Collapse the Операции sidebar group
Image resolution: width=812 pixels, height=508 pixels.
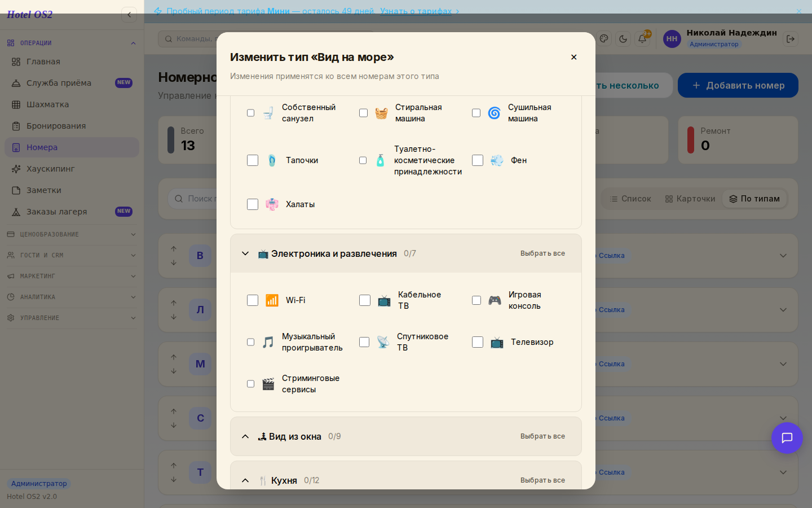click(x=72, y=43)
